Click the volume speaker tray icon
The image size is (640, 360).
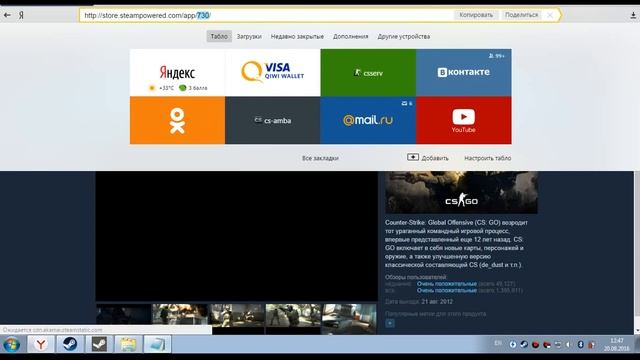(x=569, y=345)
